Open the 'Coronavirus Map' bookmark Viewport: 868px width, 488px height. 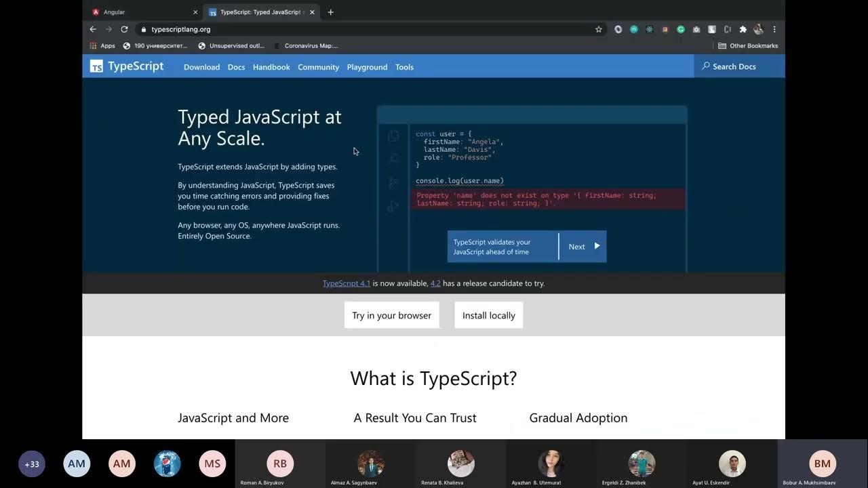pyautogui.click(x=306, y=46)
